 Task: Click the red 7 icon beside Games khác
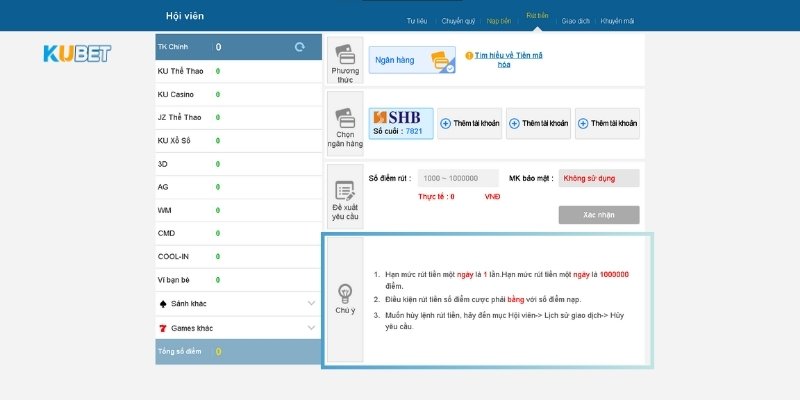[163, 328]
